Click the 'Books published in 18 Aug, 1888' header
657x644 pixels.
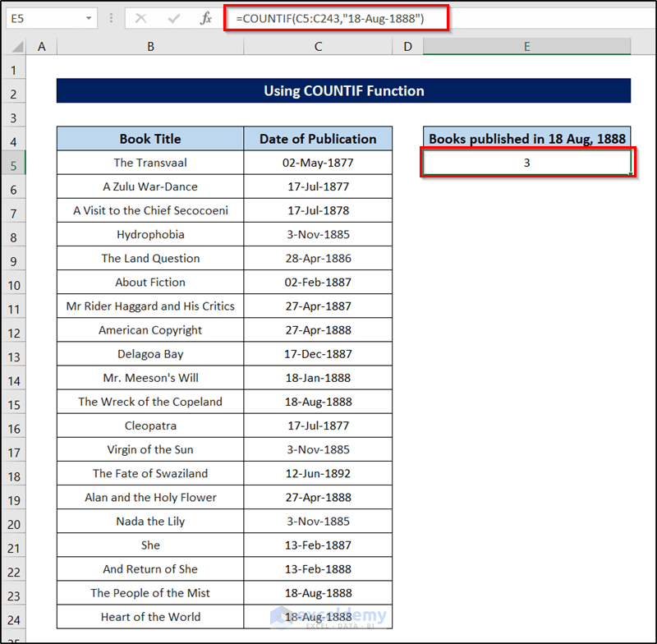click(x=526, y=139)
